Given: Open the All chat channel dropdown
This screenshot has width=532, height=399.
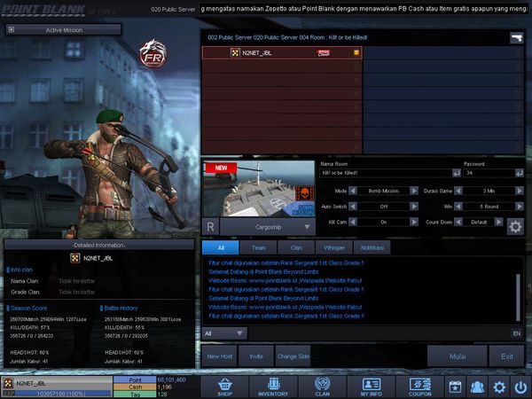Looking at the screenshot, I should 224,333.
